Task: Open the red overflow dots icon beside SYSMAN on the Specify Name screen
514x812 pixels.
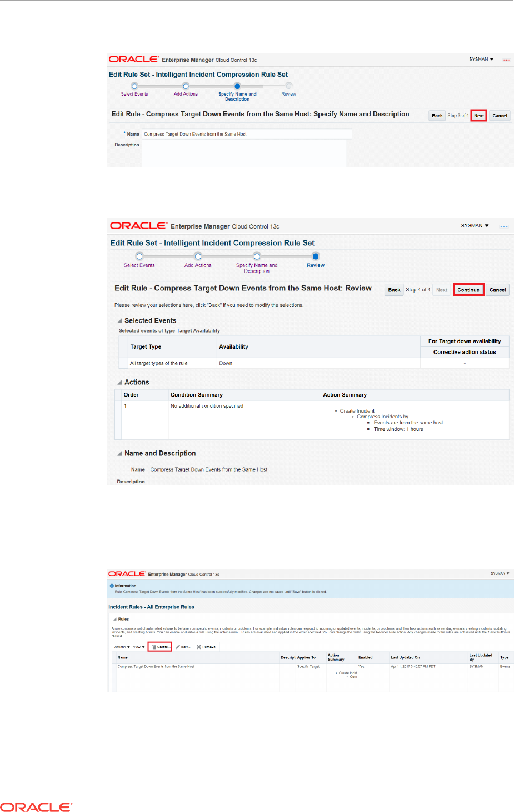Action: (x=506, y=60)
